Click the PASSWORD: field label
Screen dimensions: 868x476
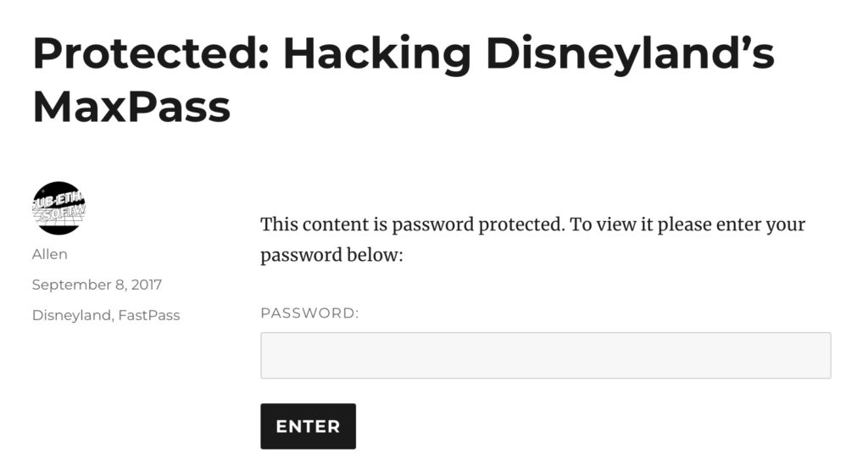pyautogui.click(x=309, y=313)
